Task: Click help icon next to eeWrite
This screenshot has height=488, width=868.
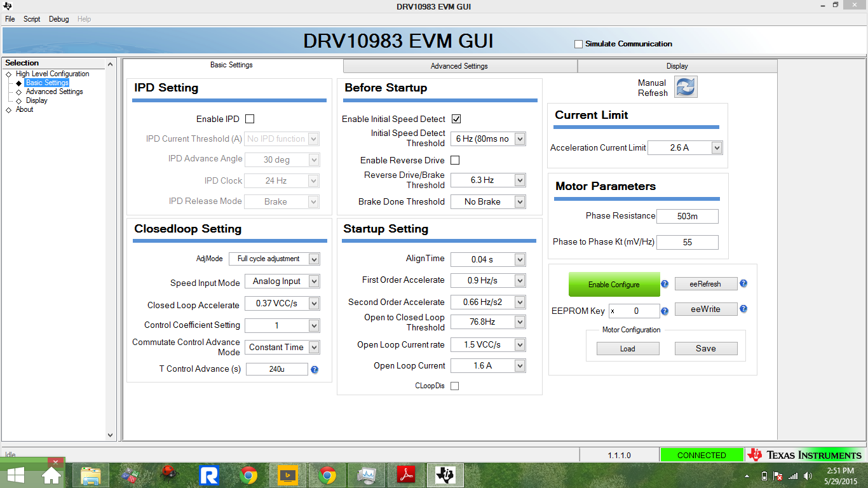Action: click(x=743, y=309)
